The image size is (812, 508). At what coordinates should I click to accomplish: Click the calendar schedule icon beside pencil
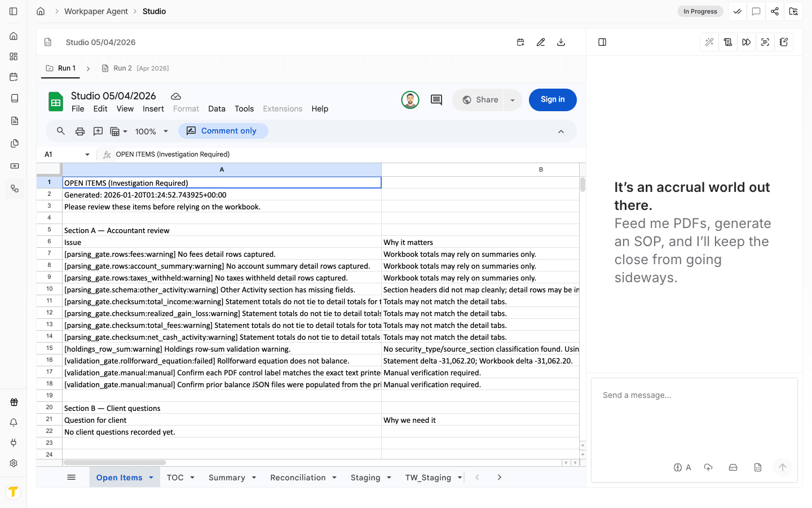pos(520,42)
